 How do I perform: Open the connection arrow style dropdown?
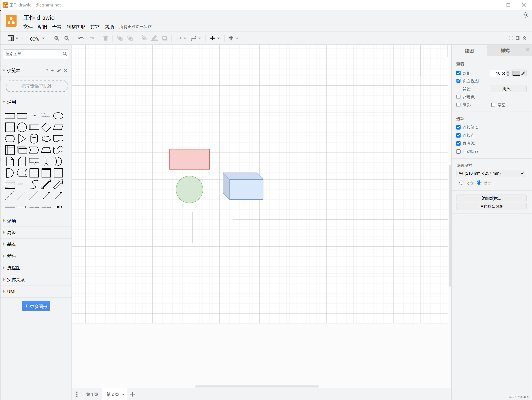pos(181,38)
